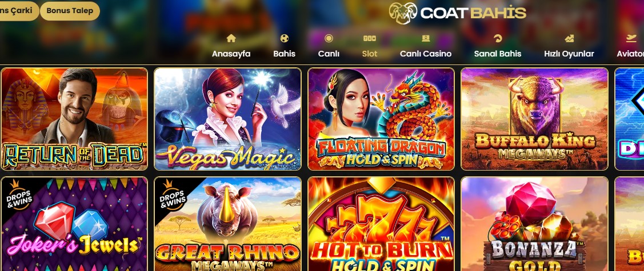
Task: Click the Şans Çarkı button
Action: click(19, 11)
